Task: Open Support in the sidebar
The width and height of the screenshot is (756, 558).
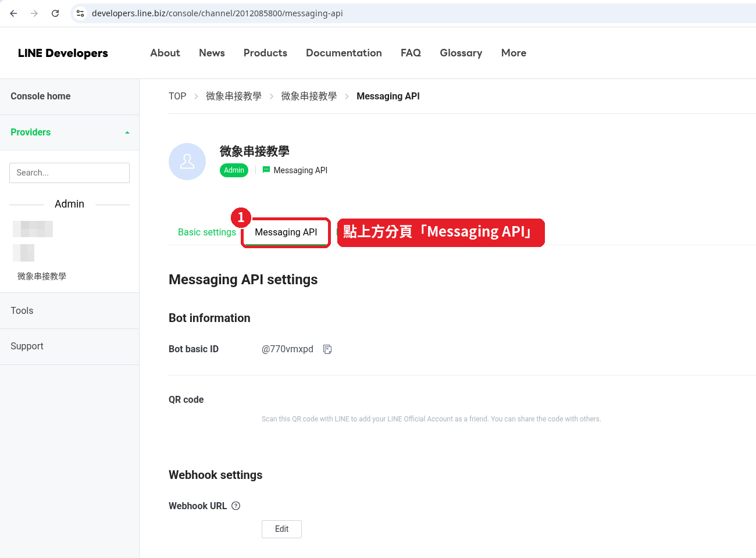Action: [x=27, y=346]
